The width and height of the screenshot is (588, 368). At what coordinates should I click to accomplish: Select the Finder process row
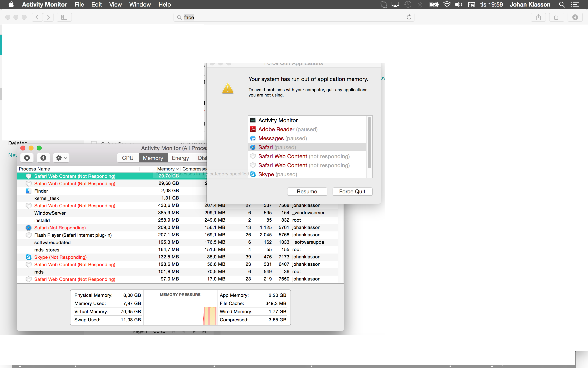tap(112, 191)
